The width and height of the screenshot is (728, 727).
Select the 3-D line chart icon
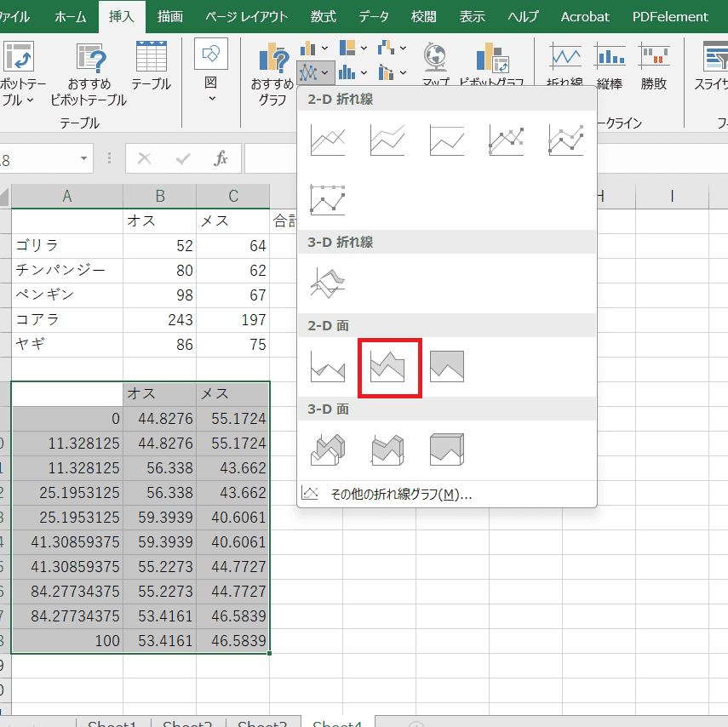point(328,283)
